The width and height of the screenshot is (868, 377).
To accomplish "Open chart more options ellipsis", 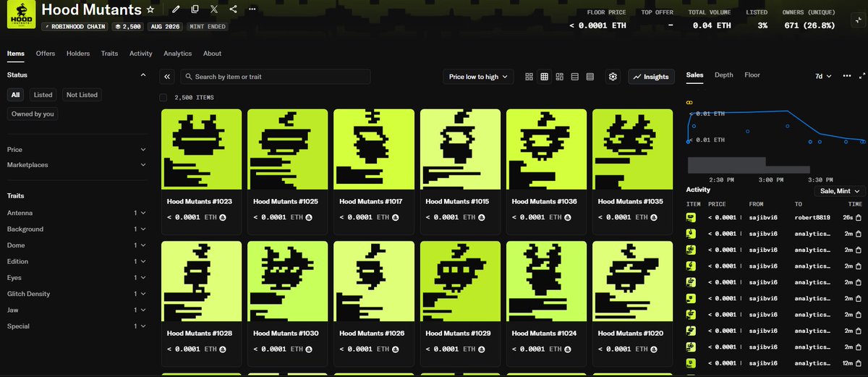I will (846, 75).
